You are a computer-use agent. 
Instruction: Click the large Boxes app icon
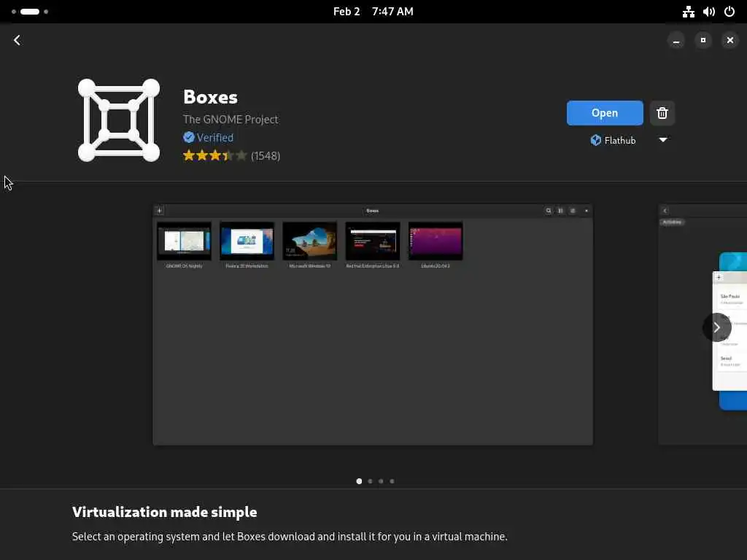tap(119, 120)
